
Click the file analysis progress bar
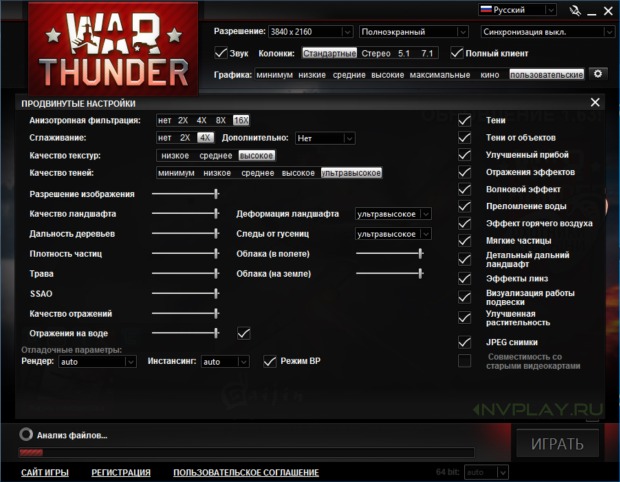(246, 452)
